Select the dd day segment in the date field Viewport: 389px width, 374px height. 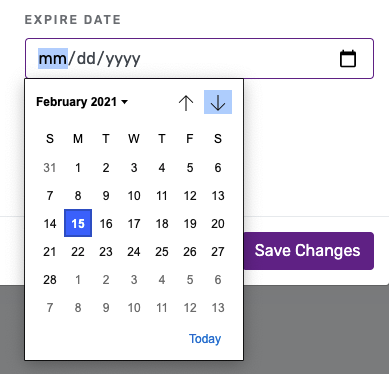86,59
